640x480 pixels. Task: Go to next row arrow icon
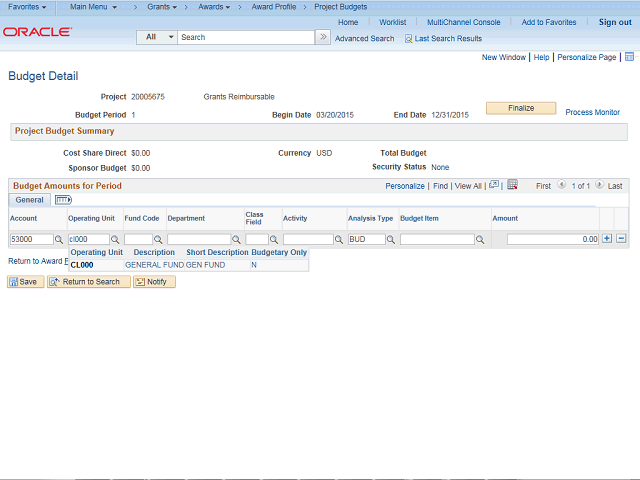(599, 184)
